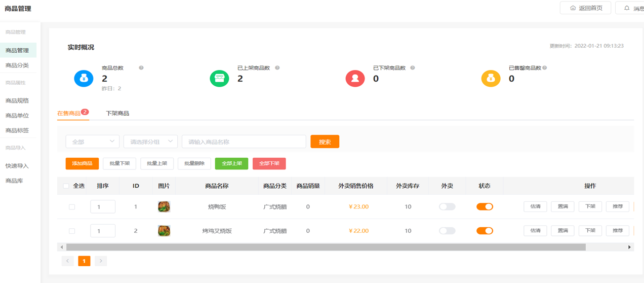Click the blue total products (商品总数) icon
The image size is (644, 283).
tap(84, 79)
